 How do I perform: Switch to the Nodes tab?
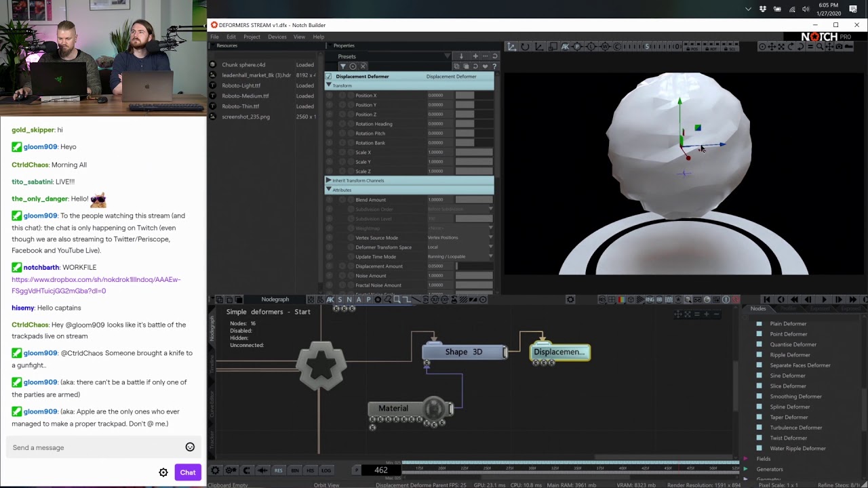coord(758,309)
